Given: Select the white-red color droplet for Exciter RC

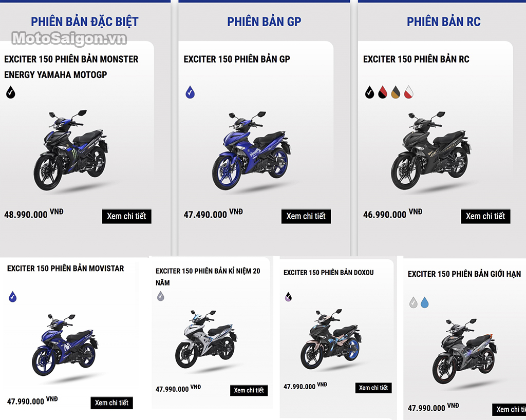Looking at the screenshot, I should tap(408, 92).
